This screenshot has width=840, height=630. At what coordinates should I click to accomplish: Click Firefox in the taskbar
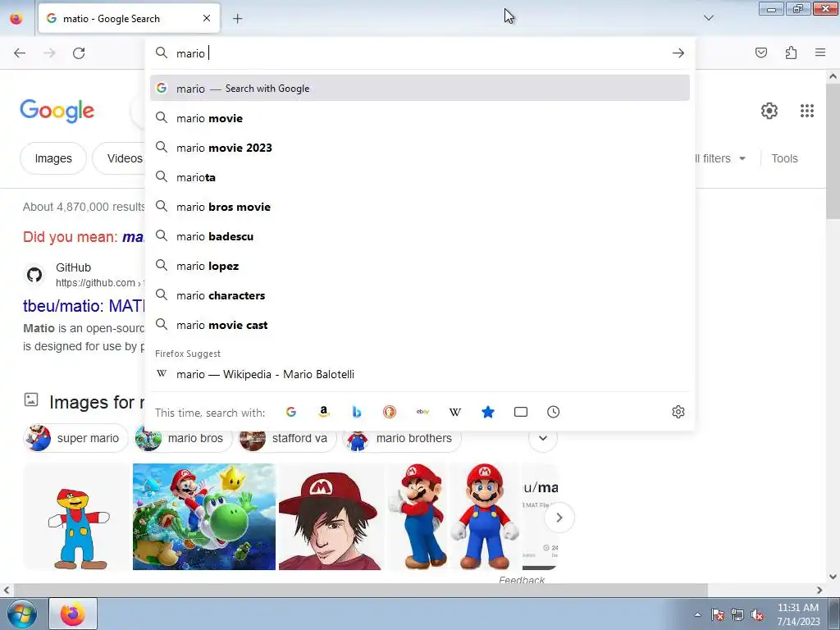(73, 614)
